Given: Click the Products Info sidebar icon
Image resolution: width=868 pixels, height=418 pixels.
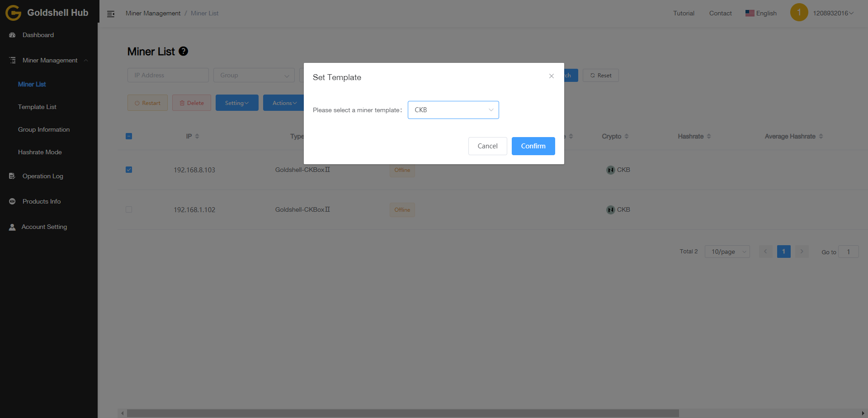Looking at the screenshot, I should tap(12, 202).
